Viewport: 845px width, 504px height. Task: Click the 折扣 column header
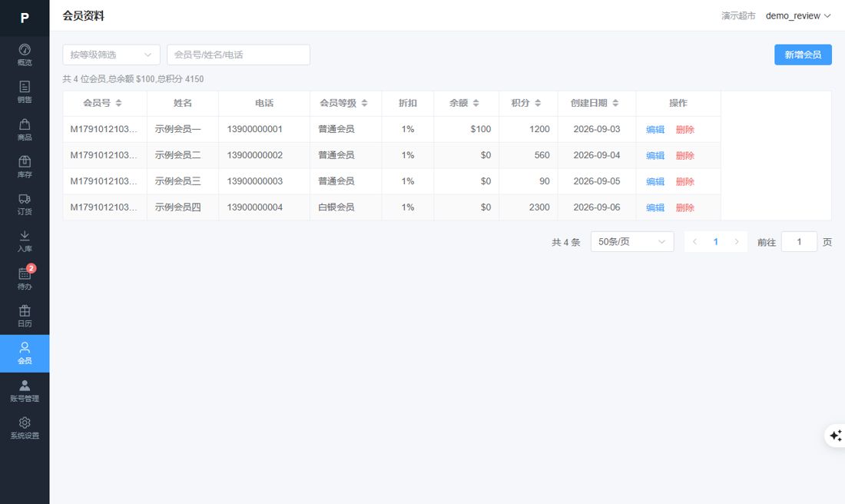(x=408, y=103)
